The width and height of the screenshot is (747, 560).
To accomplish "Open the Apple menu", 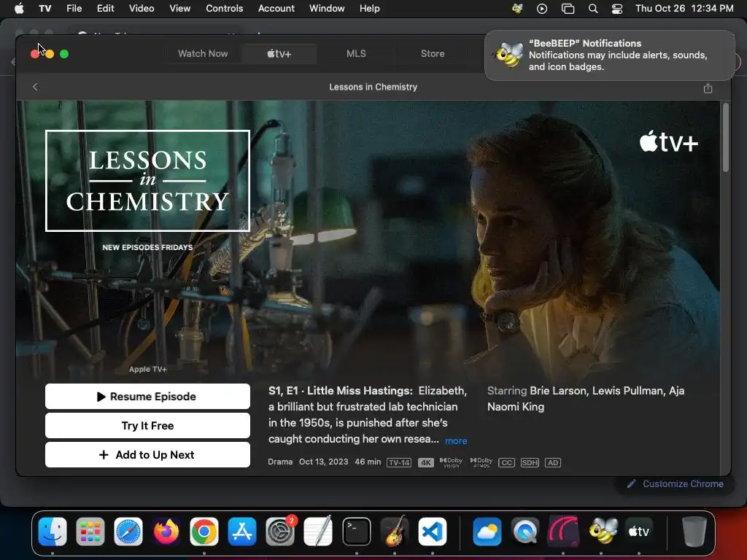I will [x=19, y=9].
